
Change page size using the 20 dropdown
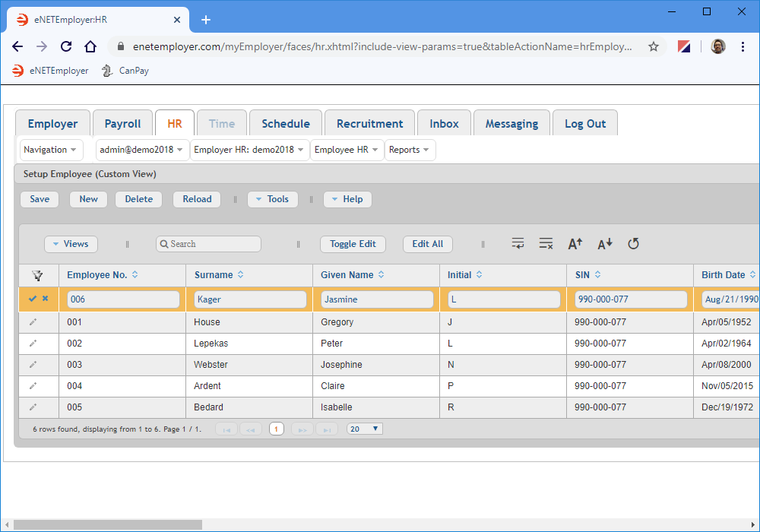pos(363,429)
